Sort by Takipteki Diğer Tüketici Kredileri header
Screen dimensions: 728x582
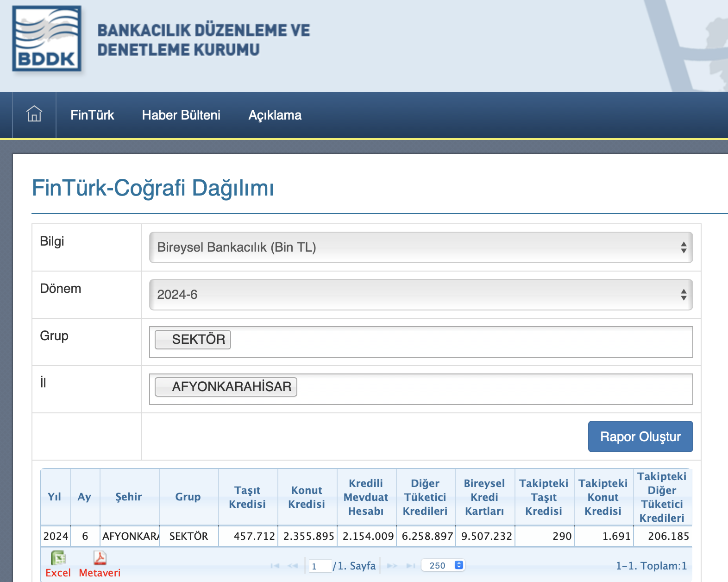click(662, 497)
